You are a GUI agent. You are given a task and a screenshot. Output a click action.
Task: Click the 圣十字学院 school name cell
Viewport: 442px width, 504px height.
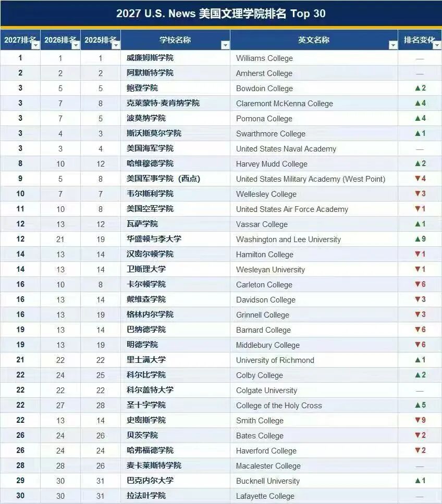click(x=175, y=406)
